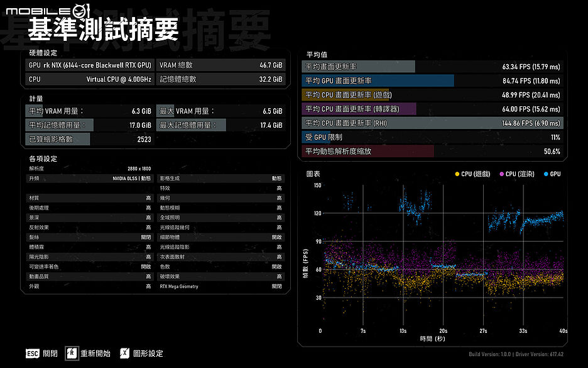Select the 平均畫面更新率 63.34 FPS bar
The width and height of the screenshot is (588, 368).
[x=432, y=67]
